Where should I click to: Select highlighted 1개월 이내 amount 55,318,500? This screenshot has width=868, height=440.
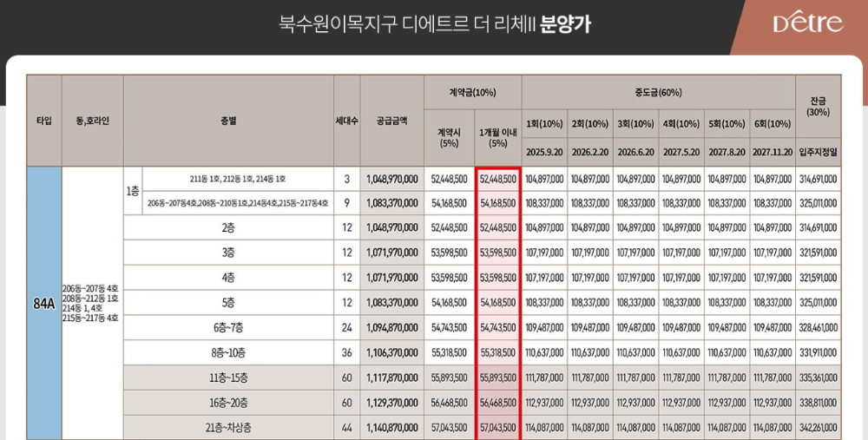pos(497,352)
